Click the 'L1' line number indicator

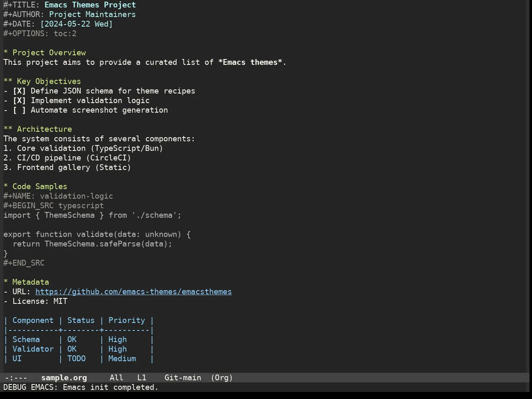click(142, 378)
